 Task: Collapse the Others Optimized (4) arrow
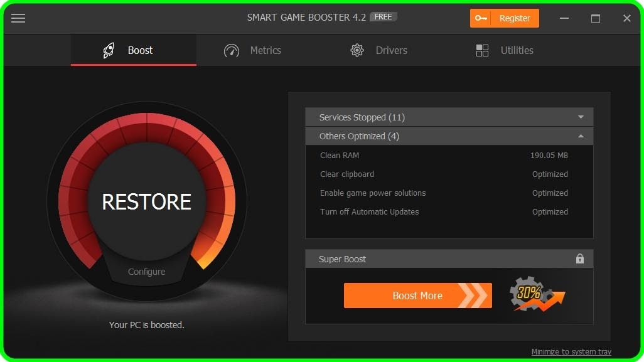(581, 136)
